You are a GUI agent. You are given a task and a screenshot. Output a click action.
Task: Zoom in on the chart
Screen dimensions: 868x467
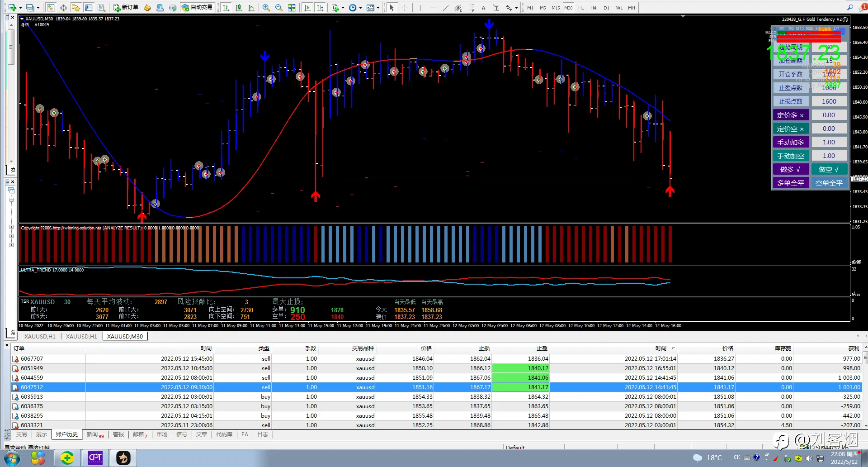pyautogui.click(x=266, y=8)
